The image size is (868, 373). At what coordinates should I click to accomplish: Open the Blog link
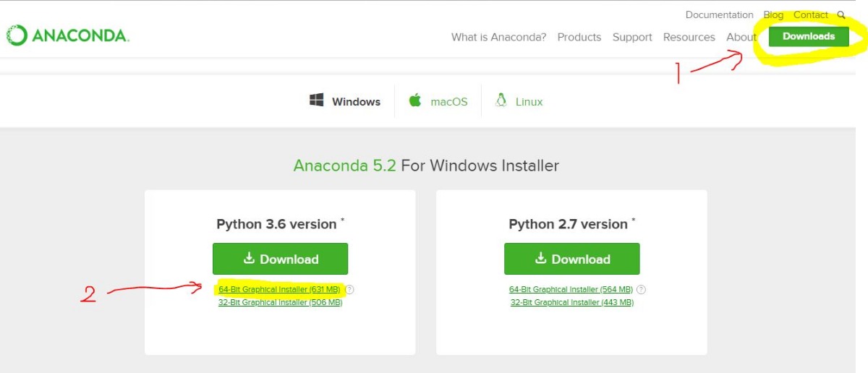773,15
